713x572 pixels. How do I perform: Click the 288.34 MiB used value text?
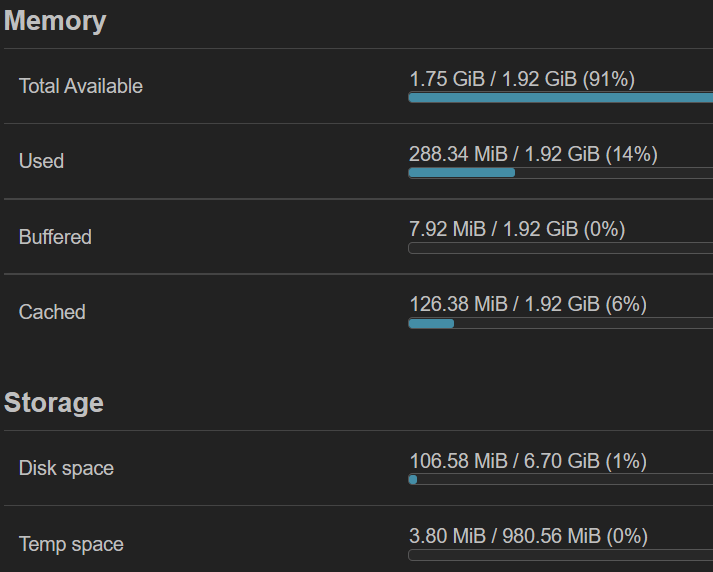coord(533,154)
